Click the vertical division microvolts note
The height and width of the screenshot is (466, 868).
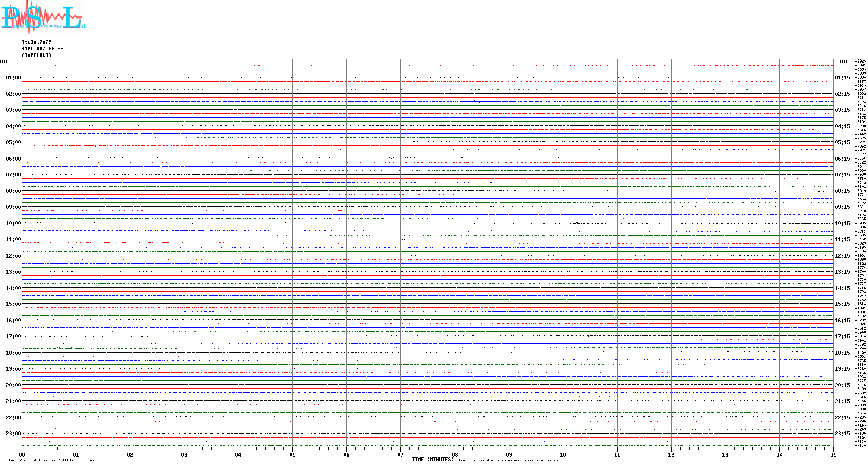[x=55, y=460]
